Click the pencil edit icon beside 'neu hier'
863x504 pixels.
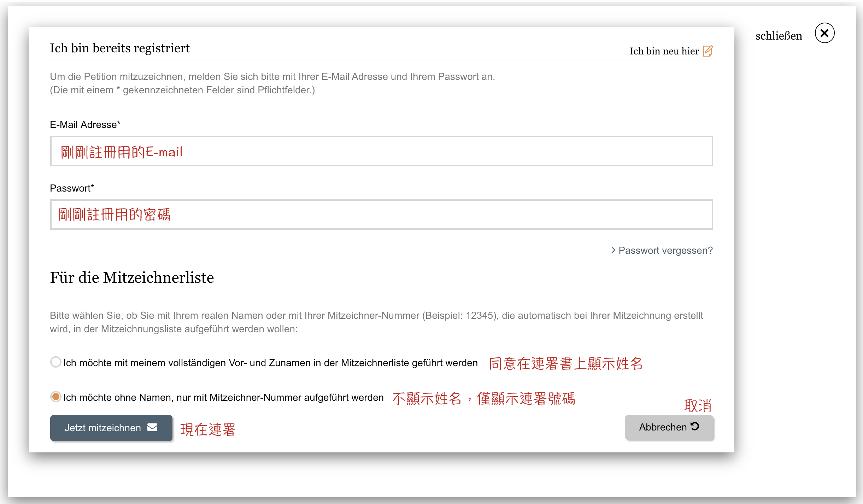tap(708, 51)
